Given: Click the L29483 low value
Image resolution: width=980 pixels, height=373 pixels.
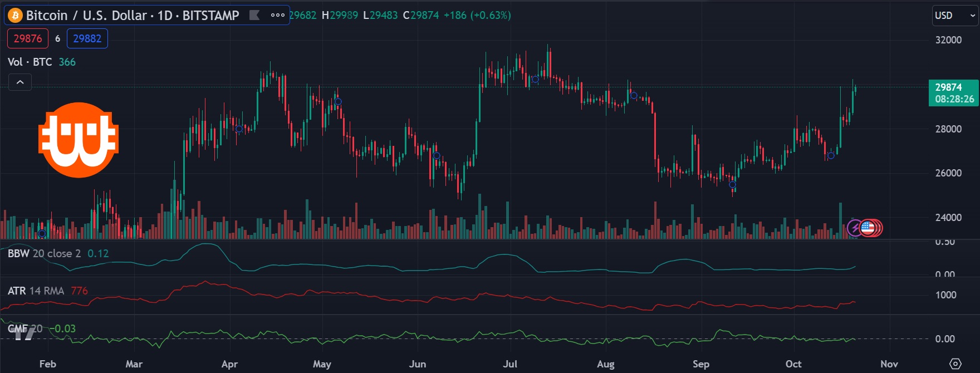Looking at the screenshot, I should pos(380,15).
